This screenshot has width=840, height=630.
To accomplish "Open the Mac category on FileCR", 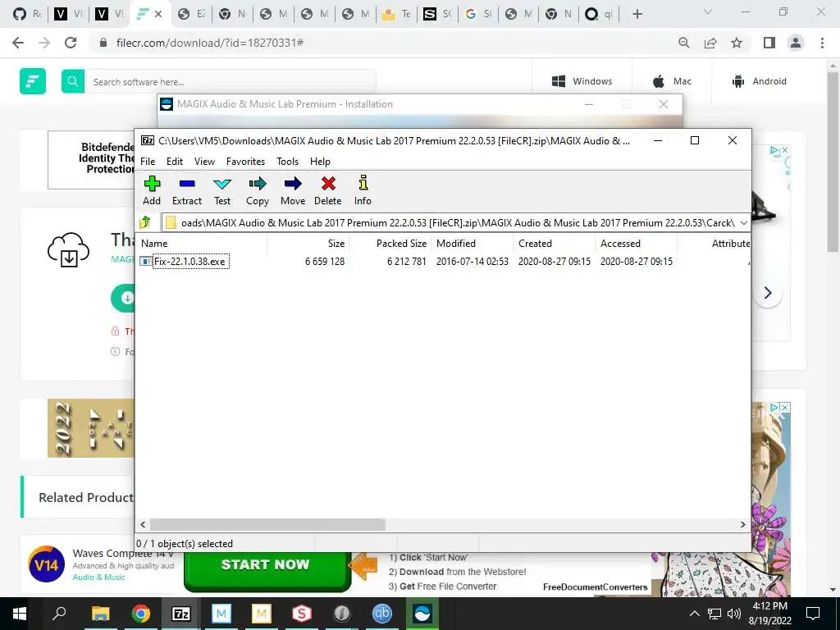I will (672, 81).
